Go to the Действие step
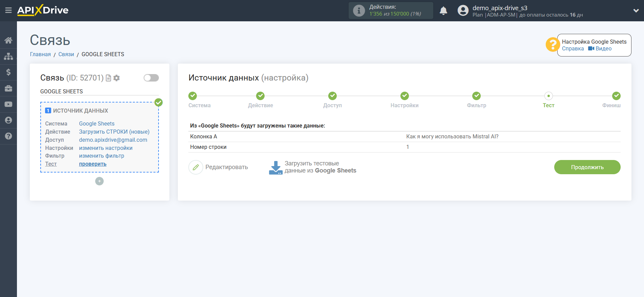This screenshot has width=644, height=297. 260,96
